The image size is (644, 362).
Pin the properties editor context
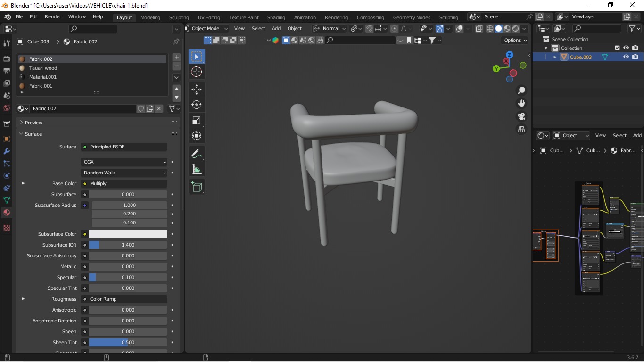click(176, 41)
